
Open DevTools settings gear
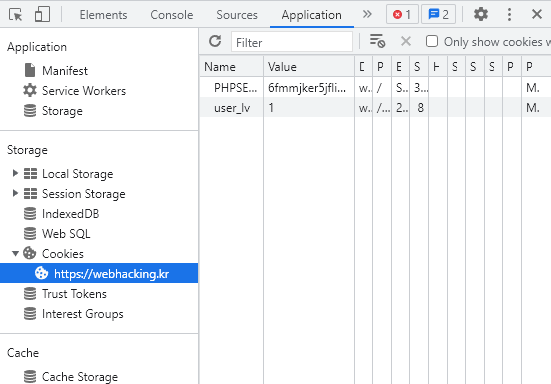(x=481, y=14)
